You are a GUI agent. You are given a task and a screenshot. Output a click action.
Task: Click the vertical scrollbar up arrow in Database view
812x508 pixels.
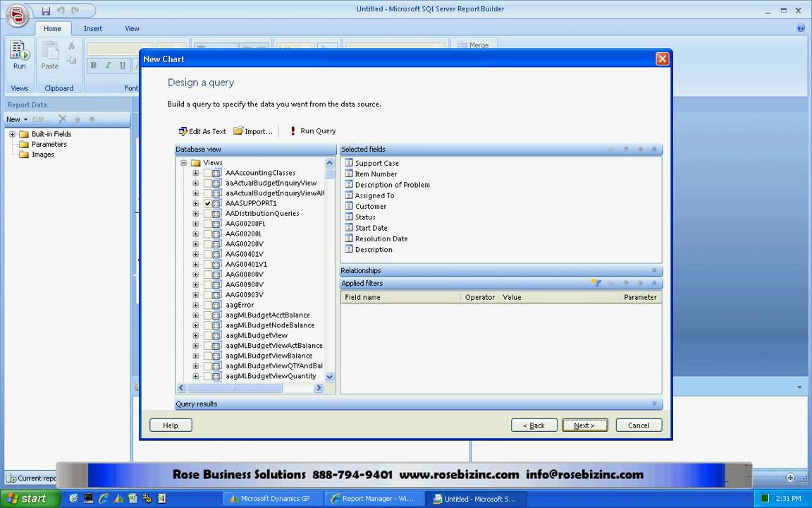[x=329, y=163]
